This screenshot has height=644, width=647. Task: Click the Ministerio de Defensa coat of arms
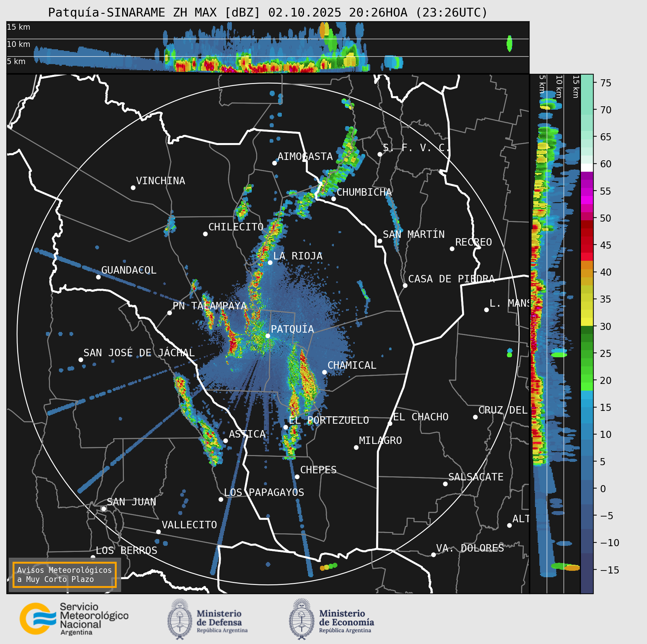tap(180, 619)
